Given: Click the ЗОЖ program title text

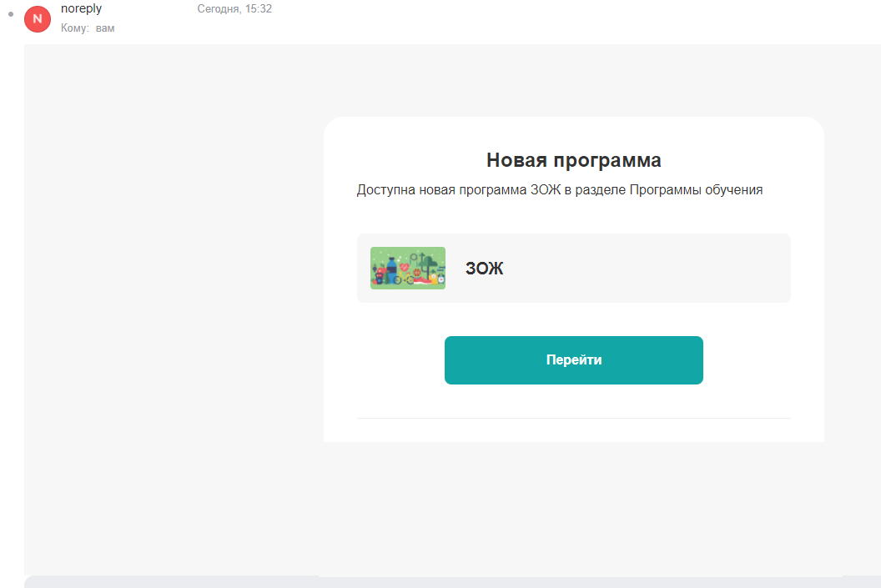Looking at the screenshot, I should 485,269.
